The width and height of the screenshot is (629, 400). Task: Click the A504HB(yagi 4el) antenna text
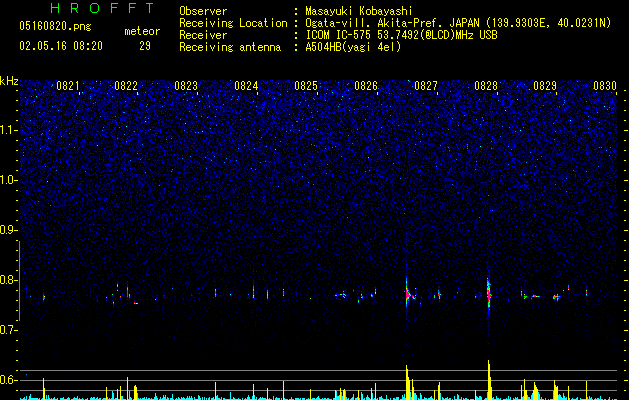click(353, 47)
